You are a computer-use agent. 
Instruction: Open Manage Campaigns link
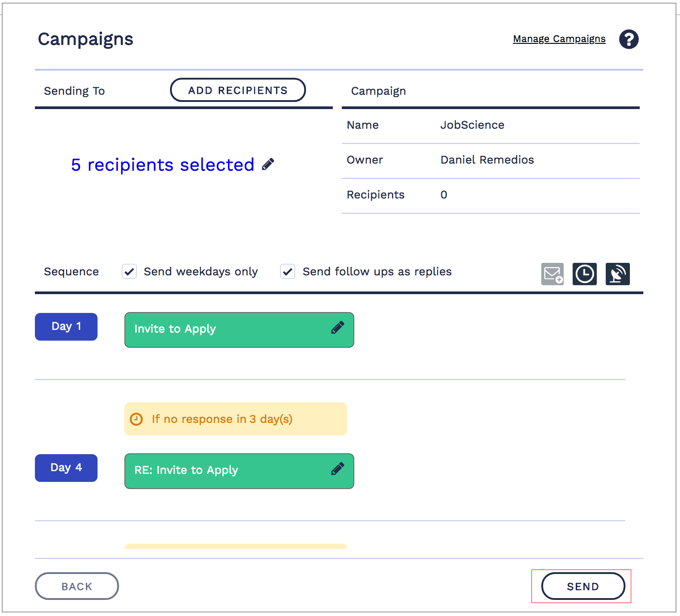pyautogui.click(x=559, y=39)
